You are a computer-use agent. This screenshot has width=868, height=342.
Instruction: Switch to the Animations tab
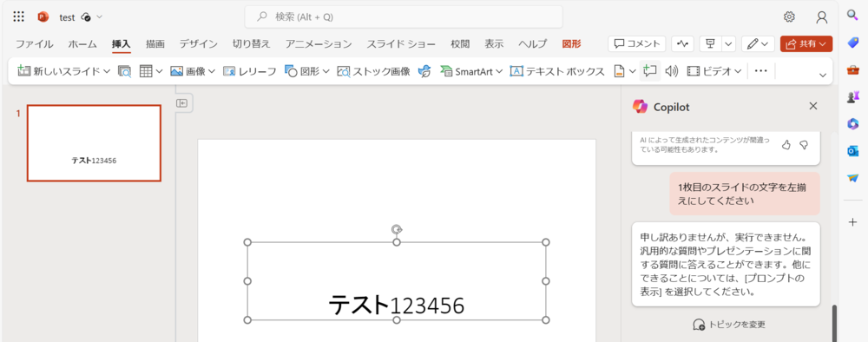tap(319, 43)
